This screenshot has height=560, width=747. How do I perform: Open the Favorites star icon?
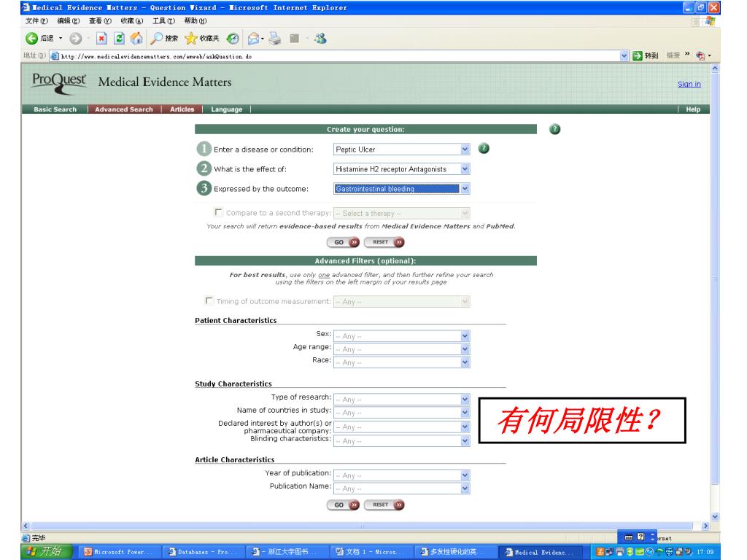pos(190,39)
